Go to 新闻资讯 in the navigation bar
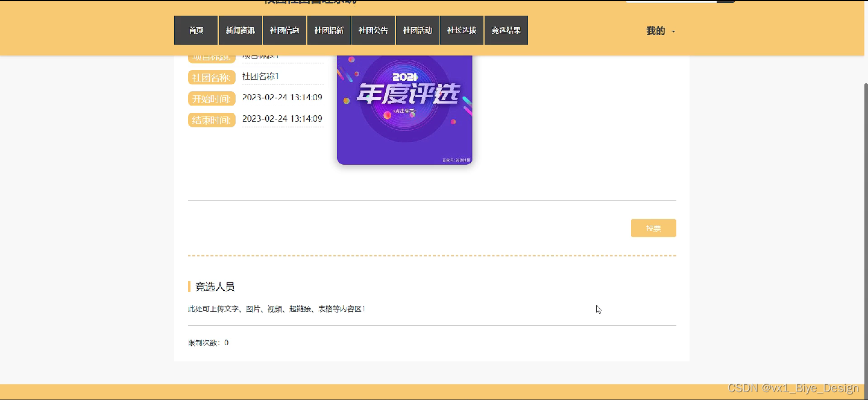Image resolution: width=868 pixels, height=400 pixels. (x=241, y=30)
